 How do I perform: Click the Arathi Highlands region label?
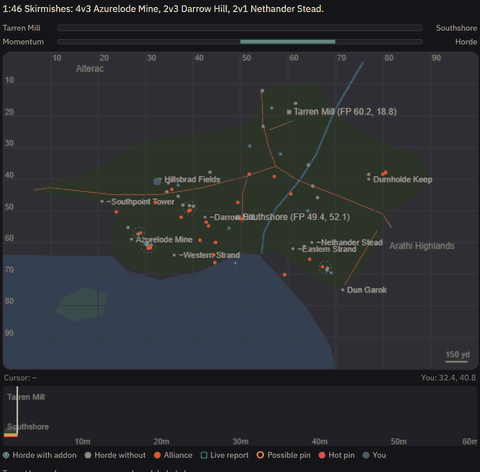click(x=422, y=246)
